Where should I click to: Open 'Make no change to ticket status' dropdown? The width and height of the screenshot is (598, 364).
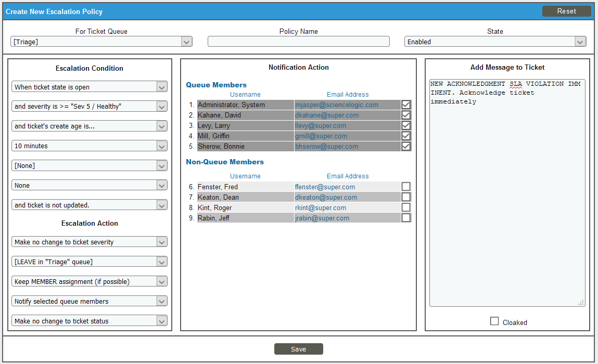pos(90,321)
